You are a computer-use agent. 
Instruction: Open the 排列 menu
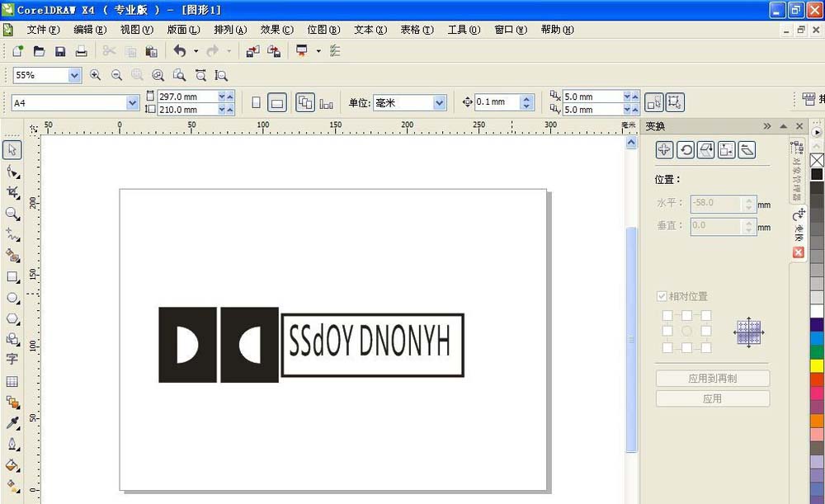tap(229, 29)
